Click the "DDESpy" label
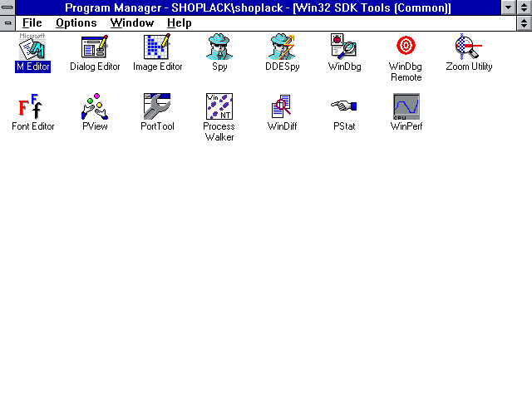Screen dimensions: 532x399 click(x=283, y=66)
